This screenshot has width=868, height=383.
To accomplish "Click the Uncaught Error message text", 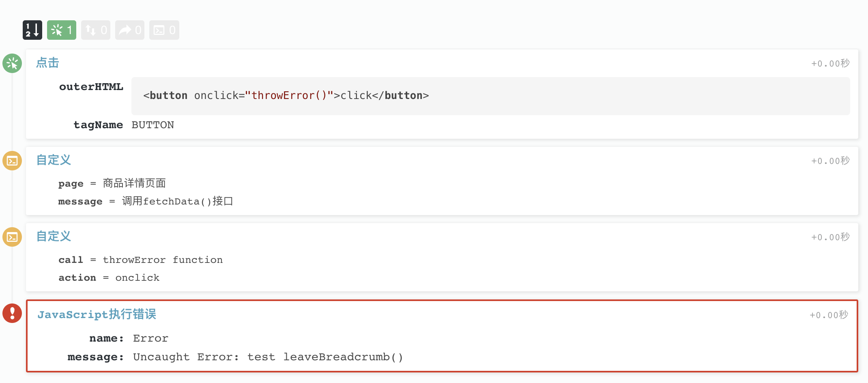I will (x=268, y=357).
